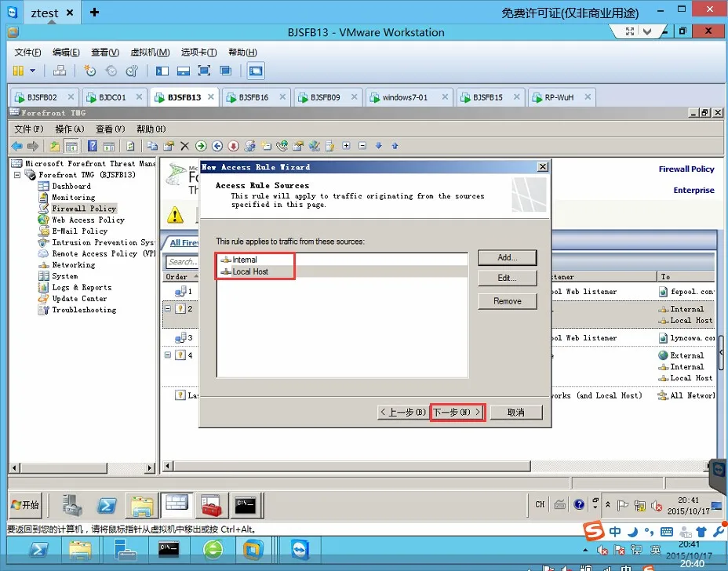Take a VM snapshot with clock icon
The image size is (728, 571).
point(89,71)
